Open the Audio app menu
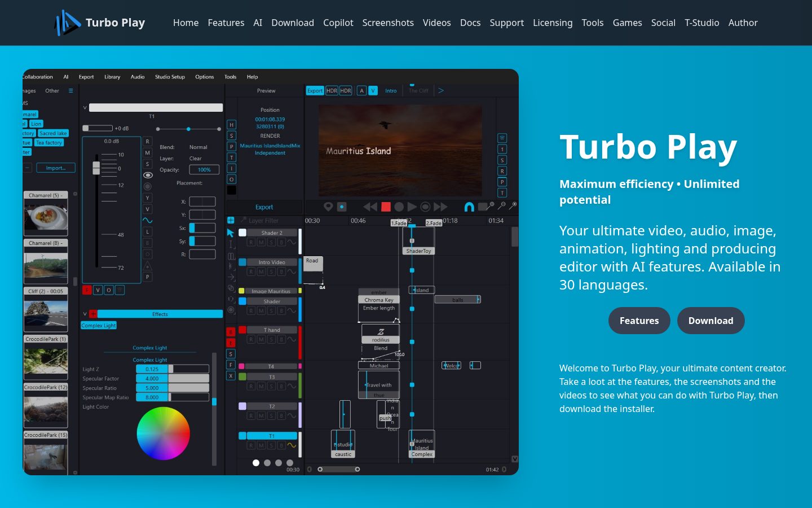Image resolution: width=812 pixels, height=508 pixels. (138, 77)
